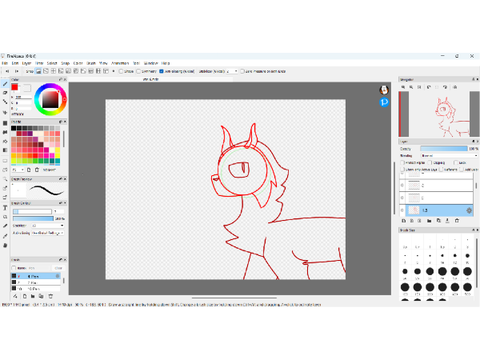Select the Eraser tool
The height and width of the screenshot is (360, 480).
coord(5,93)
